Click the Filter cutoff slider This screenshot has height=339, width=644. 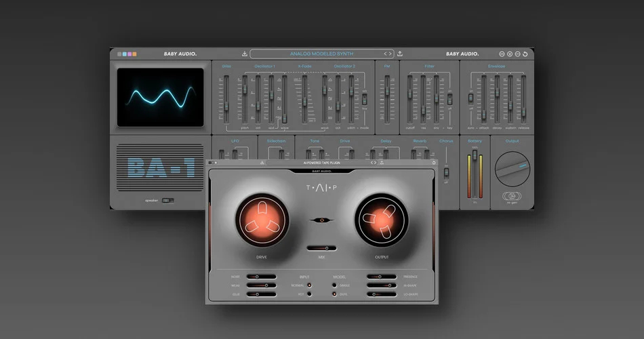click(409, 99)
